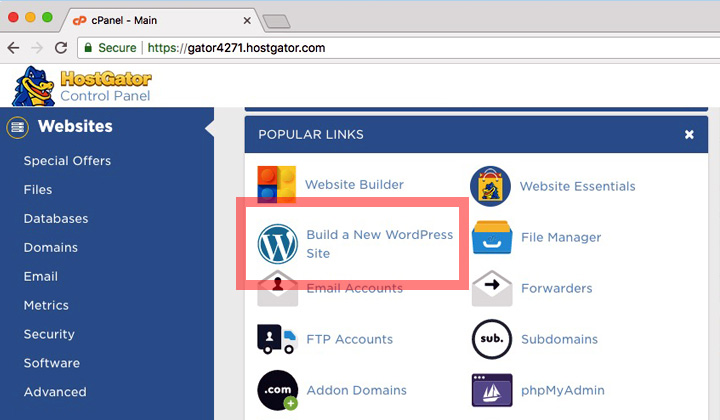Close the cPanel - Main tab

click(x=247, y=21)
